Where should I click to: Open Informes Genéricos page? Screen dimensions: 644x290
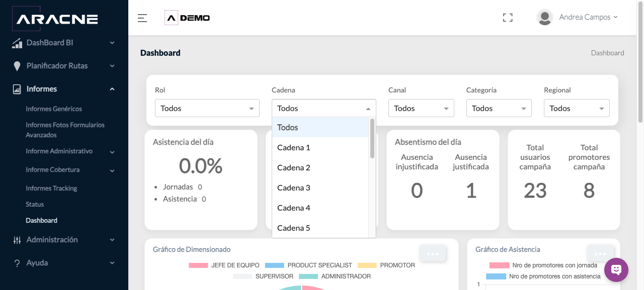54,109
